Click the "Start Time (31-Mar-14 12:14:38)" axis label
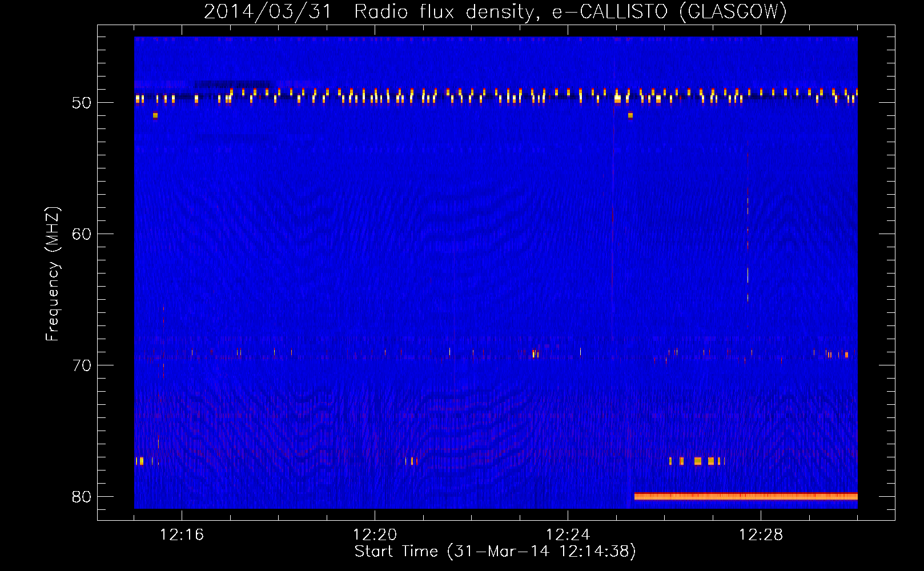Image resolution: width=924 pixels, height=571 pixels. [495, 552]
